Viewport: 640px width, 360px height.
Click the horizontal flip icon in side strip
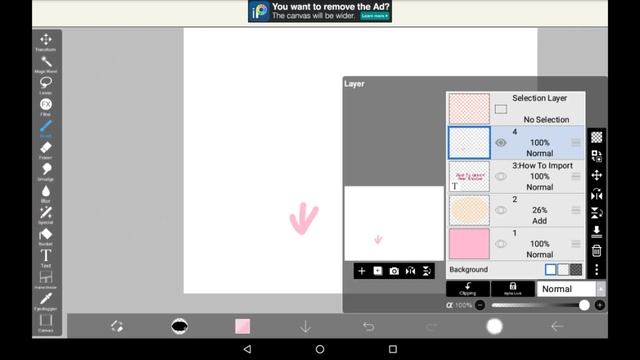coord(597,194)
